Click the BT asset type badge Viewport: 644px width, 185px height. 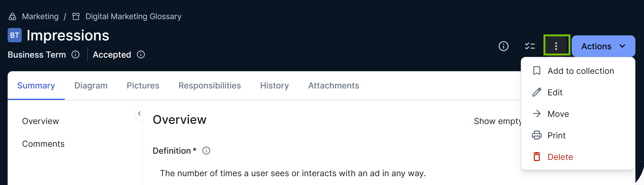pyautogui.click(x=15, y=35)
